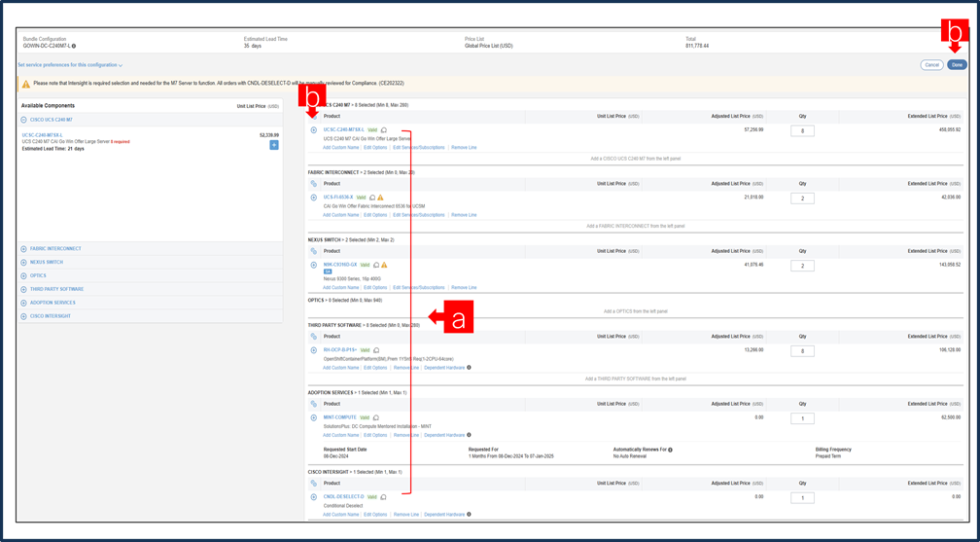Click the headset icon next to UCS-FI-6536-X

pos(372,198)
